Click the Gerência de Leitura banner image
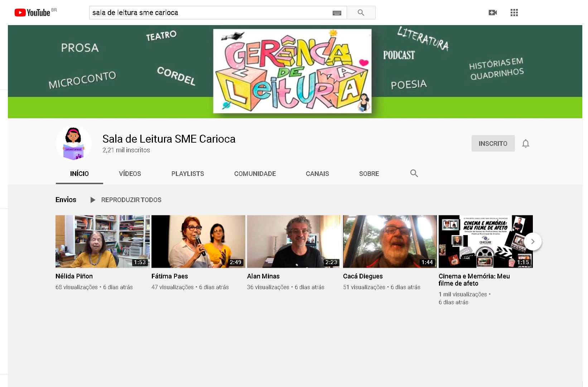Image resolution: width=588 pixels, height=387 pixels. coord(292,71)
